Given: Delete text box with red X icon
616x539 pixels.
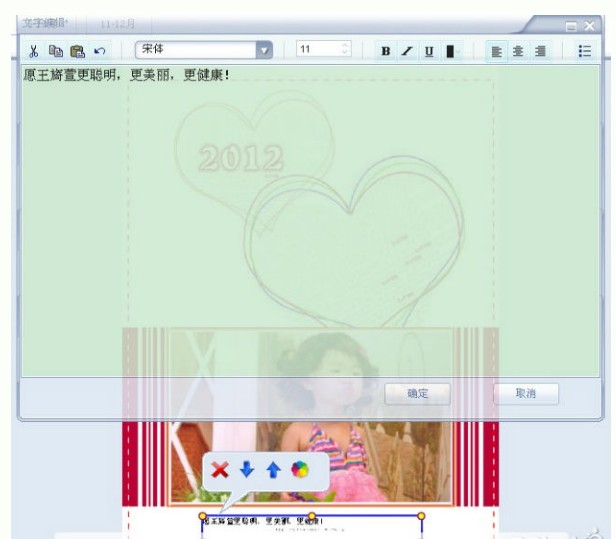Looking at the screenshot, I should pyautogui.click(x=220, y=469).
